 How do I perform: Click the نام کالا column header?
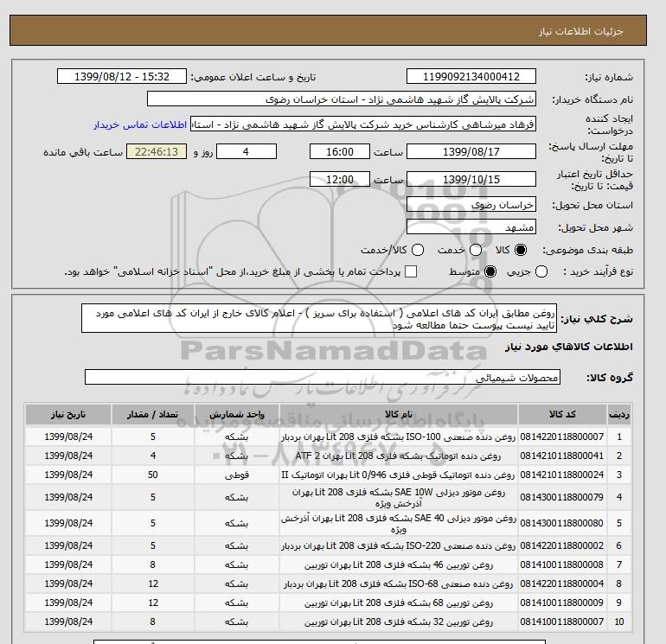[x=399, y=414]
